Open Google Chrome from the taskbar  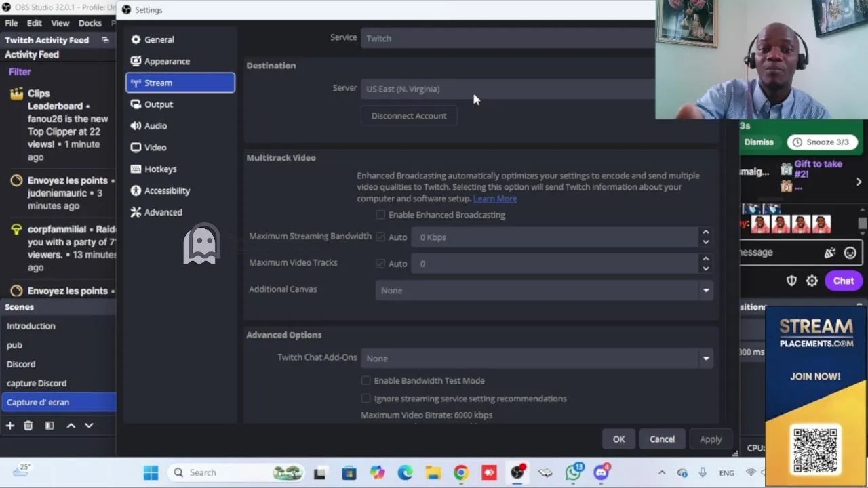[x=461, y=472]
